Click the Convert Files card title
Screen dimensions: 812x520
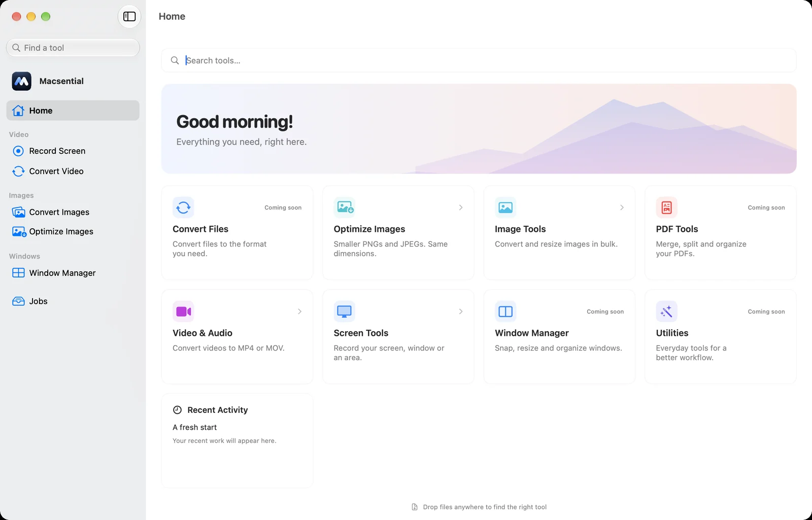tap(200, 229)
